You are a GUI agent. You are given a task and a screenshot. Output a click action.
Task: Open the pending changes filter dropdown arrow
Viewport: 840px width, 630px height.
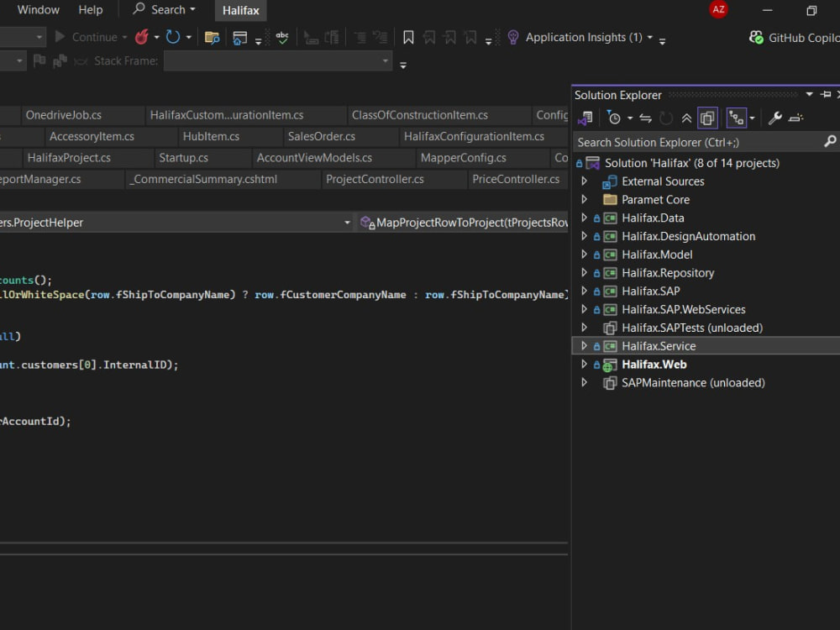tap(630, 118)
